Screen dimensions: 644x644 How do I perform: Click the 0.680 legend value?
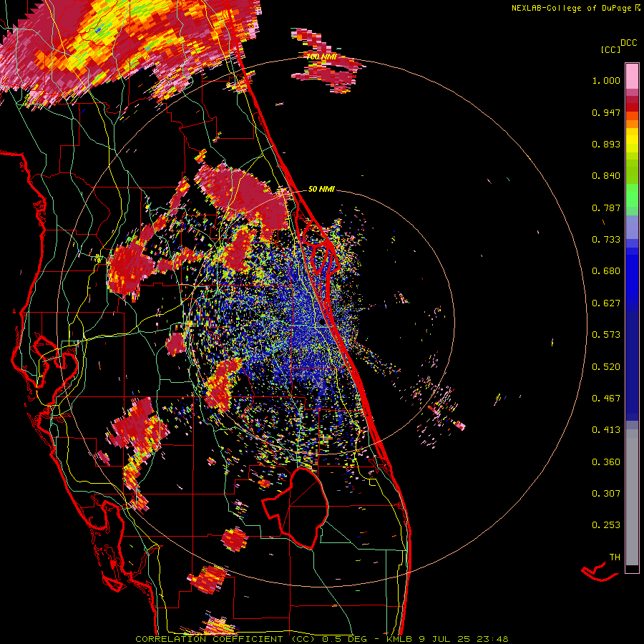606,271
